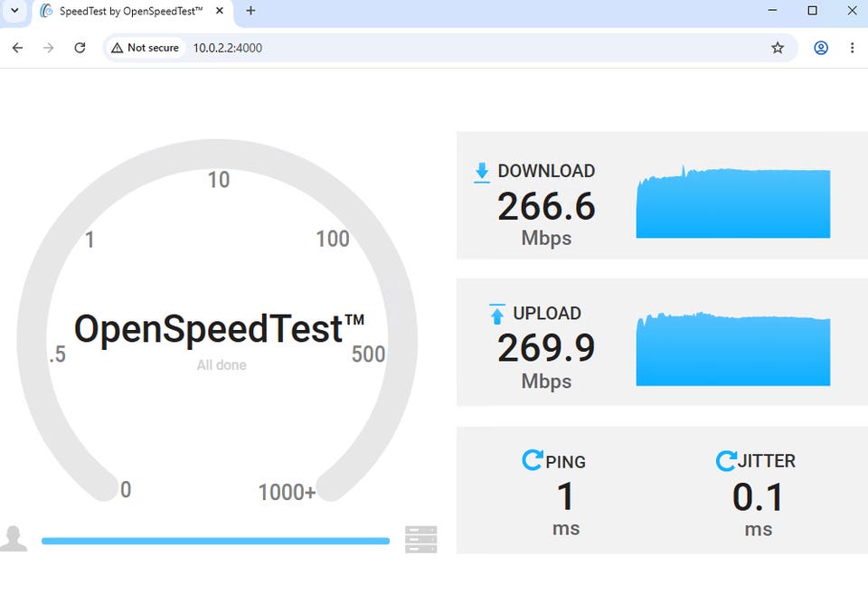
Task: Open the Chrome three-dot menu
Action: 852,48
